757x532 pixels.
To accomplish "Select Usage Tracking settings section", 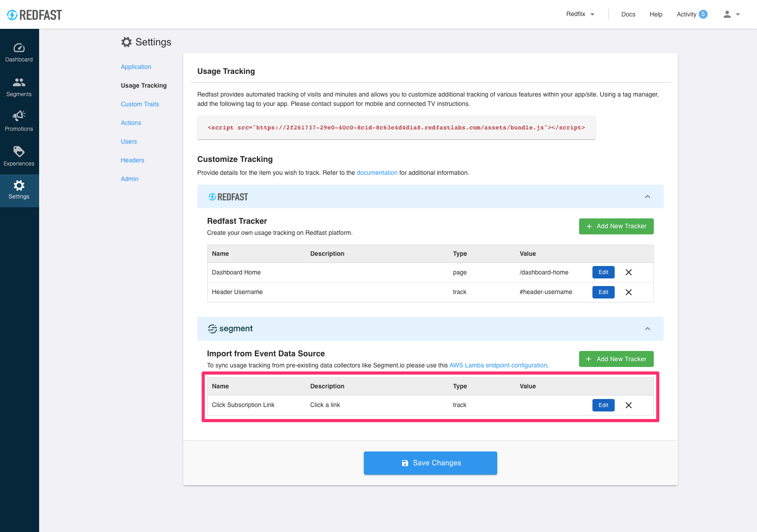I will point(144,85).
